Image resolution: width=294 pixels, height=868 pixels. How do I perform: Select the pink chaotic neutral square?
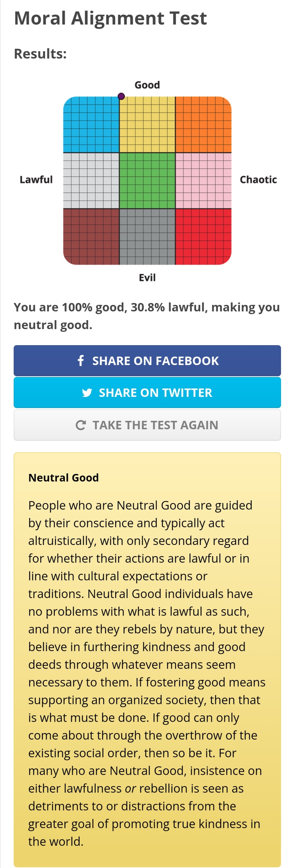[x=203, y=181]
